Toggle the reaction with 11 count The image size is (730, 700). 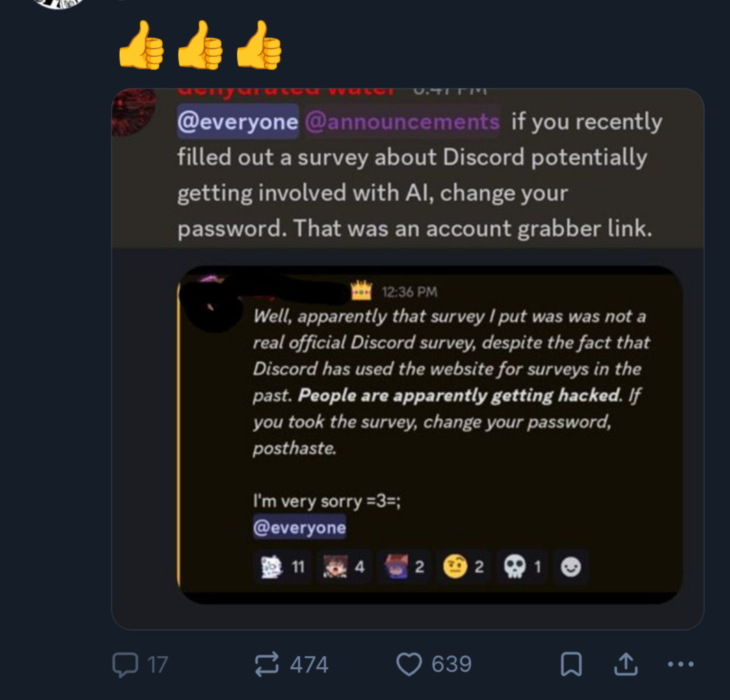point(283,567)
